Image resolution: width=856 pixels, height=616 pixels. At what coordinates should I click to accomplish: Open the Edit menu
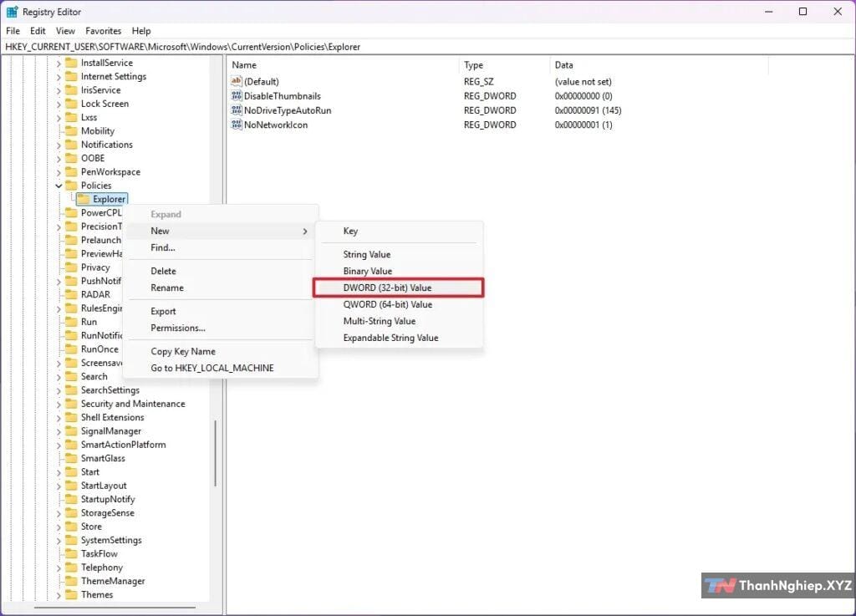pyautogui.click(x=38, y=31)
